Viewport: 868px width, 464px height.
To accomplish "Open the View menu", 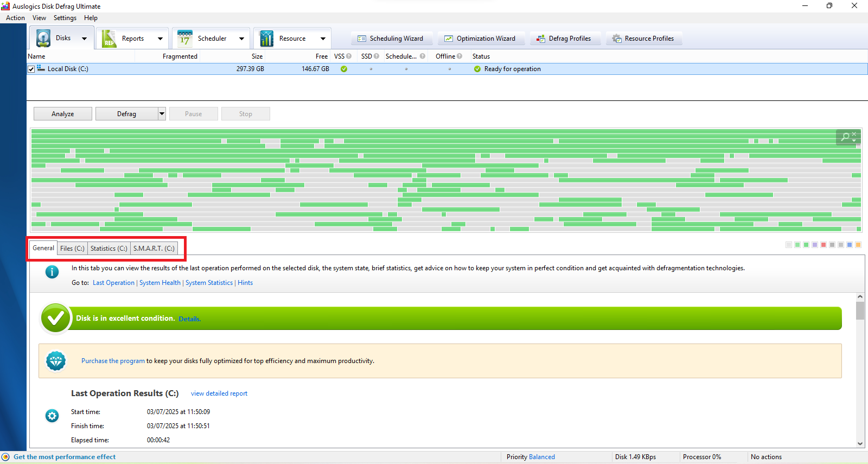I will [39, 18].
